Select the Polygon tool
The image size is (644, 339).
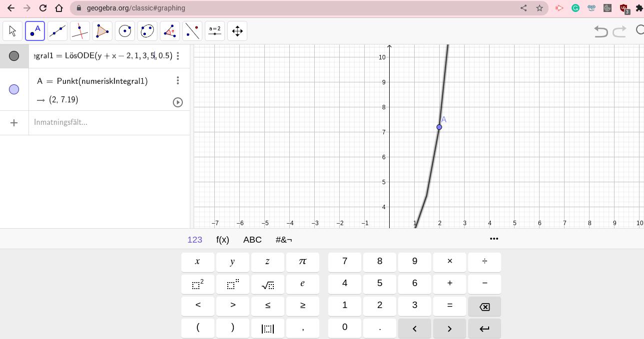[102, 31]
